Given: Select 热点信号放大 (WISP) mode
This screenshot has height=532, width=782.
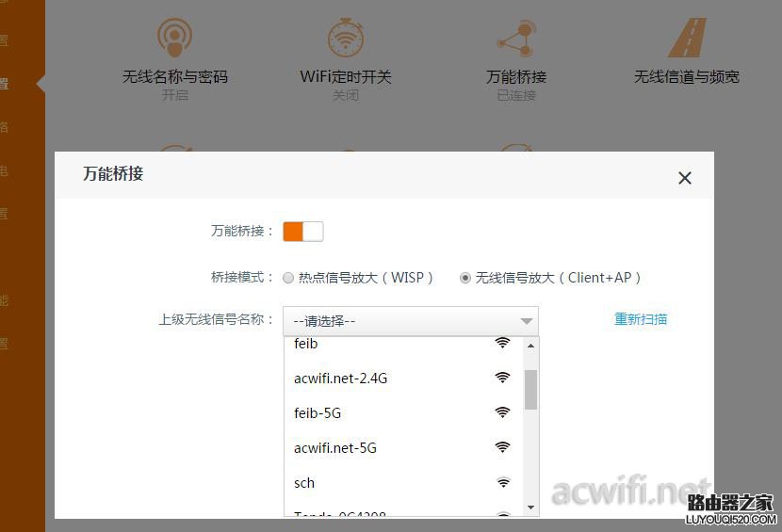Looking at the screenshot, I should point(288,278).
